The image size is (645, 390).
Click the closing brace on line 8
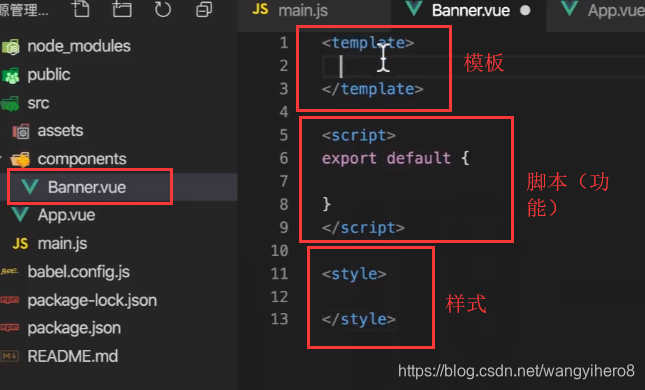[327, 204]
